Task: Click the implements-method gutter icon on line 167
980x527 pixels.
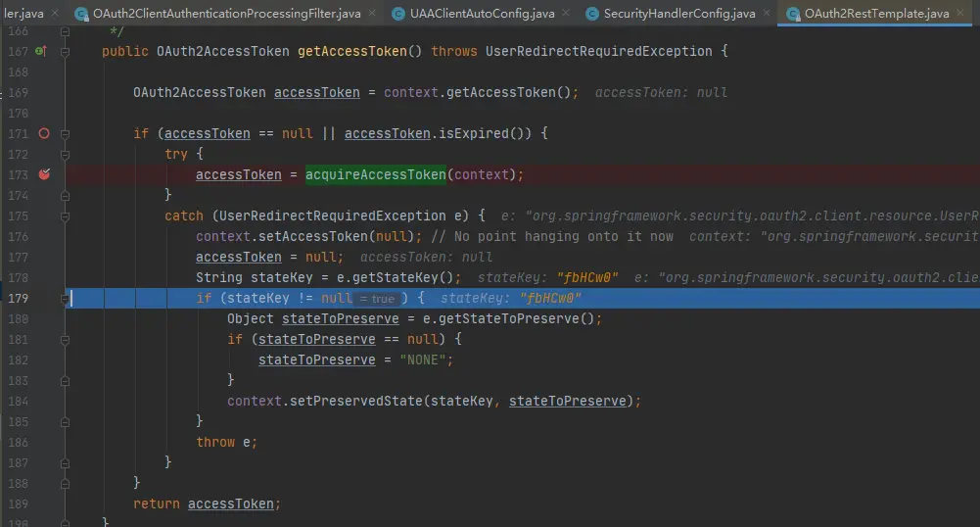Action: click(40, 51)
